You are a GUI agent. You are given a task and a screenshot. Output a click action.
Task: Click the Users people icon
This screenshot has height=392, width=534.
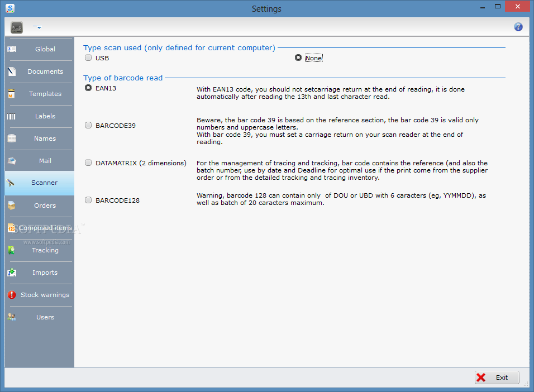12,317
